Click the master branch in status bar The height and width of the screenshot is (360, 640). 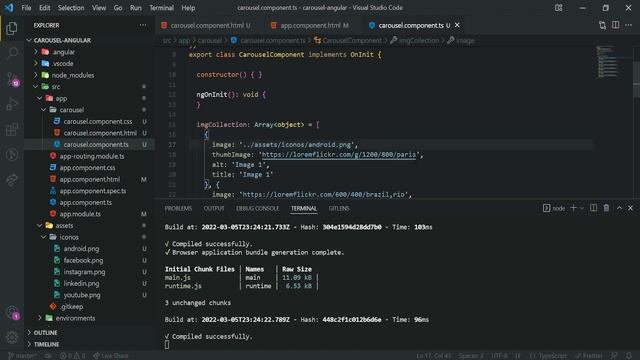point(22,356)
